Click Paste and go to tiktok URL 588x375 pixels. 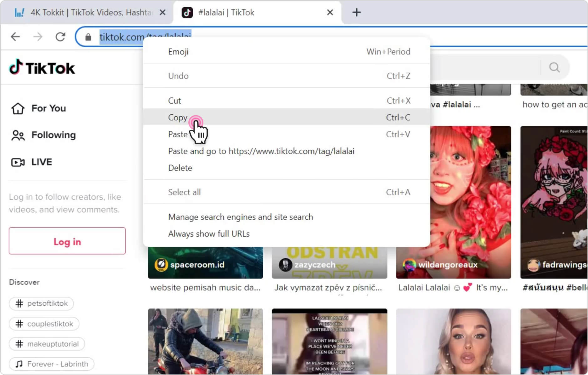(x=261, y=151)
